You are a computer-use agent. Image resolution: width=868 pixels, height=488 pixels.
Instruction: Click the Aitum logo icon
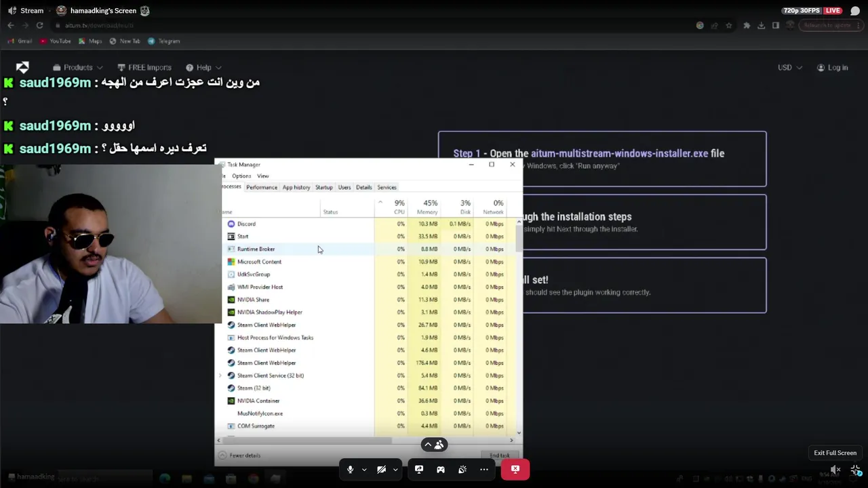click(22, 67)
